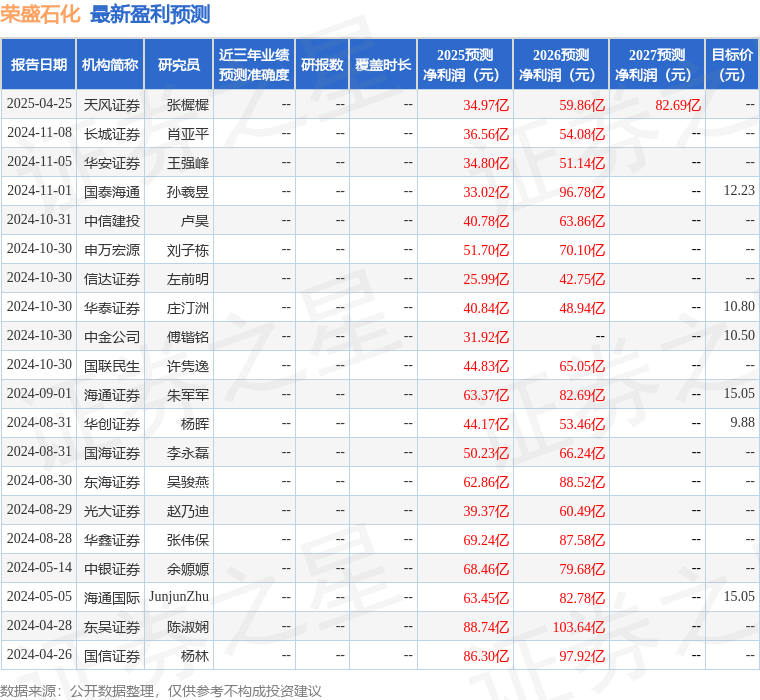
Task: Click researcher 朱军军
Action: [x=188, y=395]
